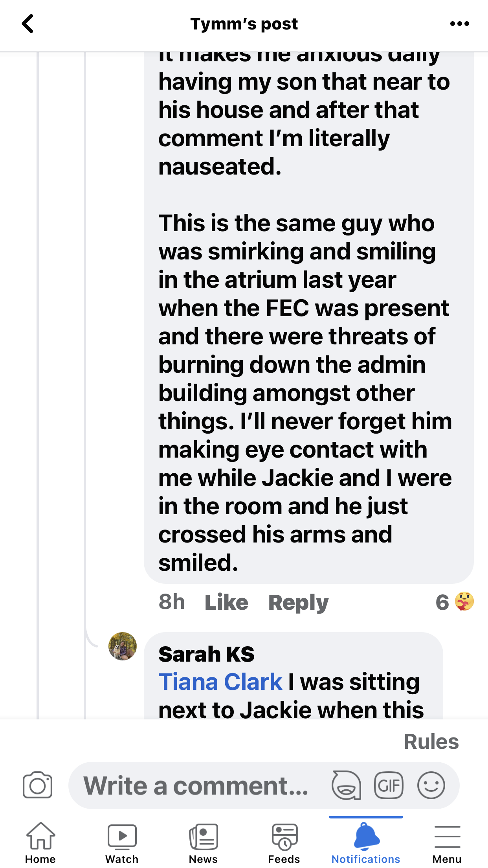Image resolution: width=488 pixels, height=868 pixels.
Task: Open the Tiana Clark mention link
Action: tap(220, 682)
